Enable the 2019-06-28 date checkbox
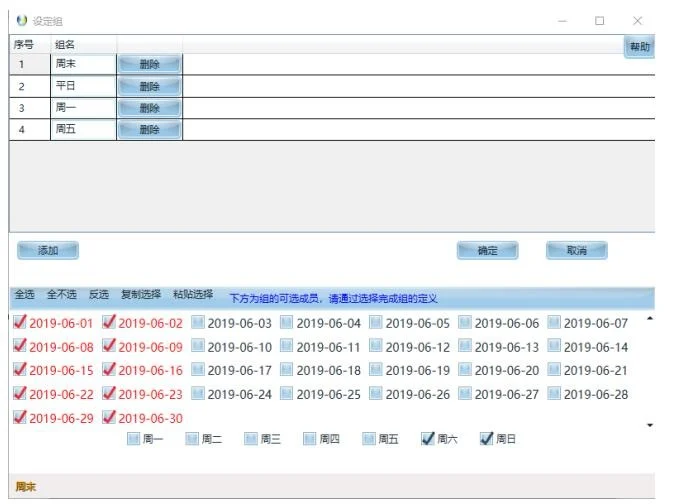Viewport: 699px width, 504px height. [555, 394]
